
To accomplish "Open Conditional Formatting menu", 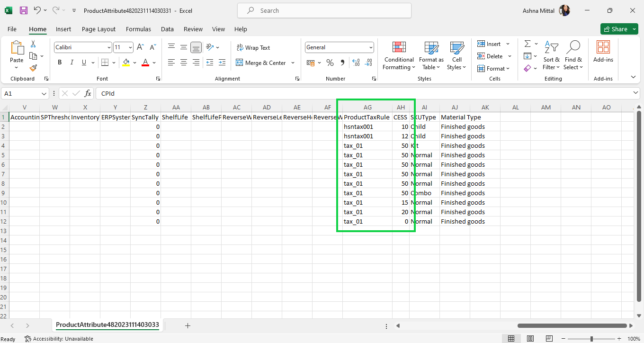I will (399, 55).
